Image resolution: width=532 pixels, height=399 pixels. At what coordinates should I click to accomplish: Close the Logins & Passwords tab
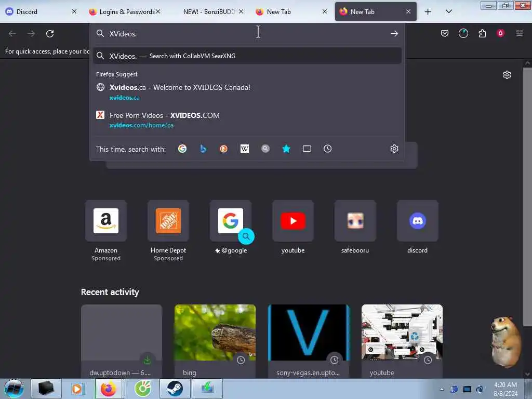pos(158,11)
